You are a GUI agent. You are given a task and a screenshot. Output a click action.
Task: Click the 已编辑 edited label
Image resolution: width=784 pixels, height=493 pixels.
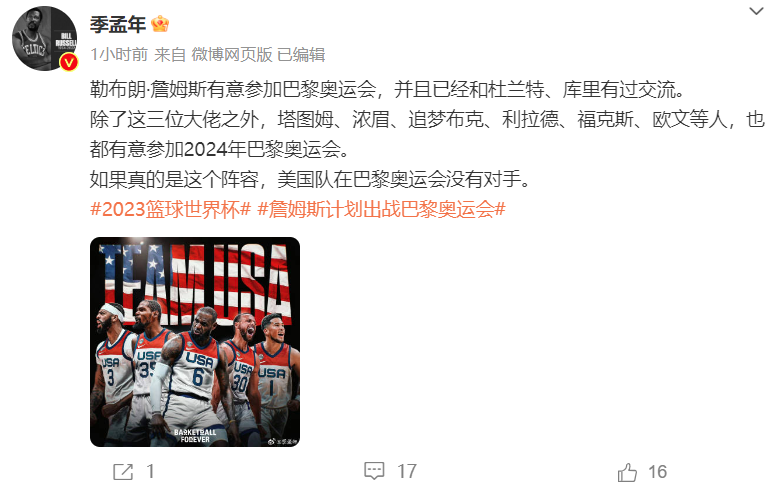click(302, 54)
